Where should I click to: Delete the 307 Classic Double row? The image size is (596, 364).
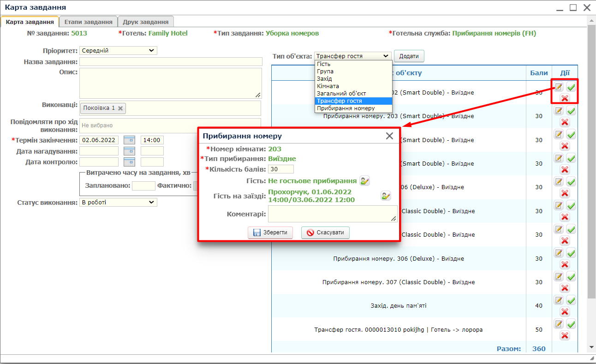coord(565,288)
